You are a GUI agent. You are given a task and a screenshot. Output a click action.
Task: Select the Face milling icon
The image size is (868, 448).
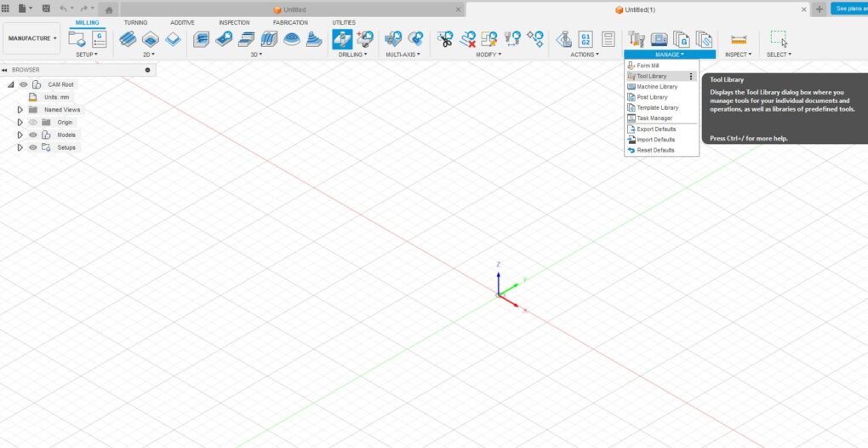[x=173, y=39]
